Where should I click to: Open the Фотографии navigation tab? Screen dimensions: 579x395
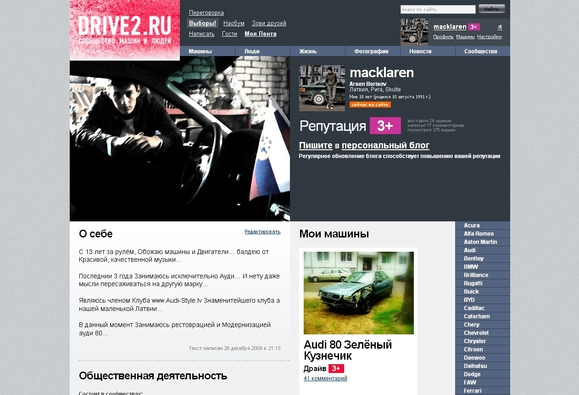click(371, 51)
